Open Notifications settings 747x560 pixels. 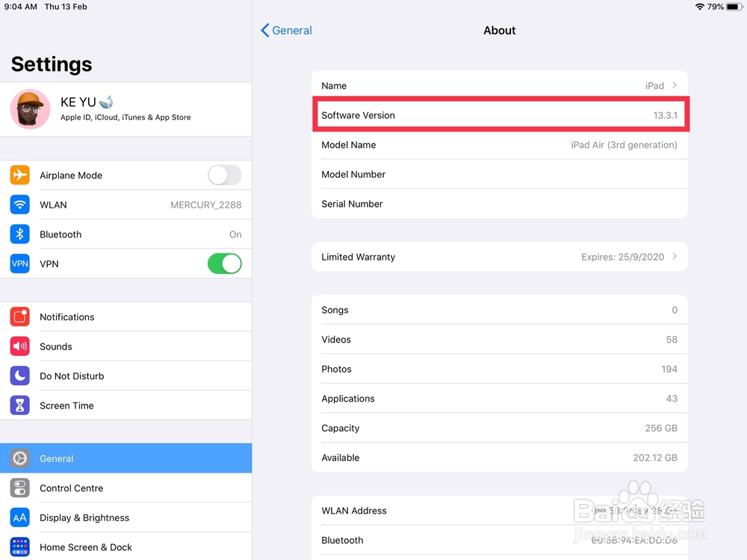point(125,317)
